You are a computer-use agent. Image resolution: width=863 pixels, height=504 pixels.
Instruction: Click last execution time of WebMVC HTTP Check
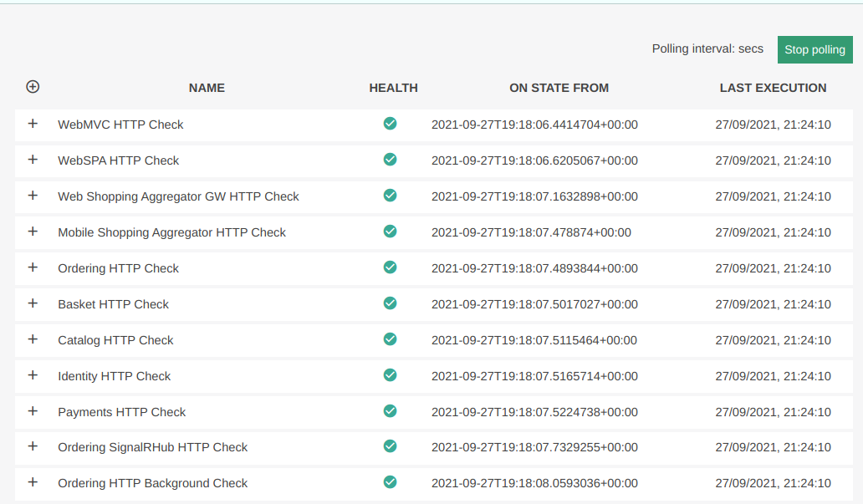[x=773, y=125]
